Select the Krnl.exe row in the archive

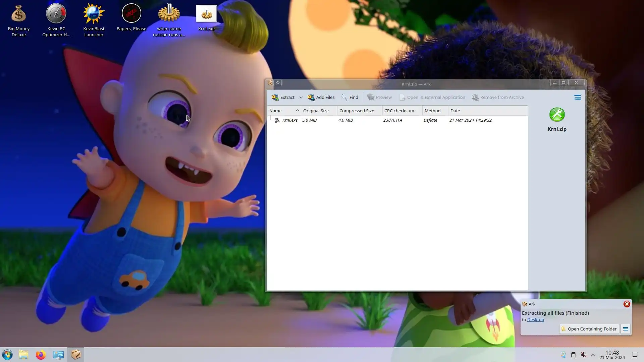pos(290,120)
